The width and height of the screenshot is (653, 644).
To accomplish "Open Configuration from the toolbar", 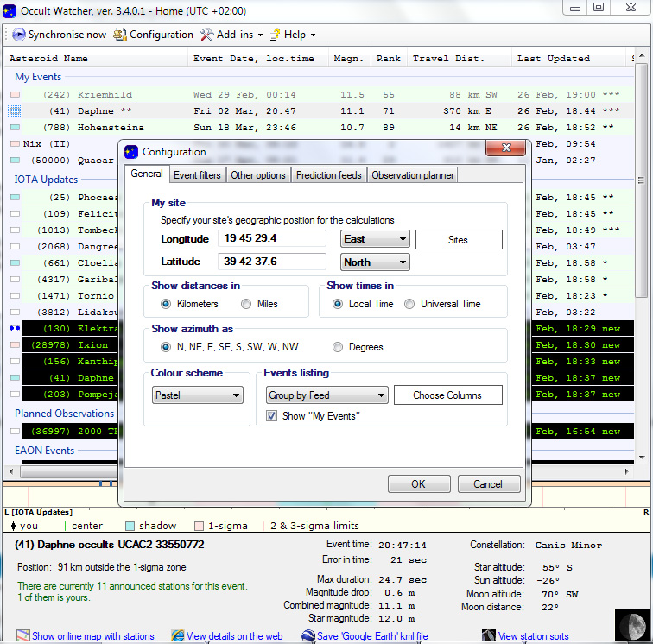I will [x=153, y=35].
